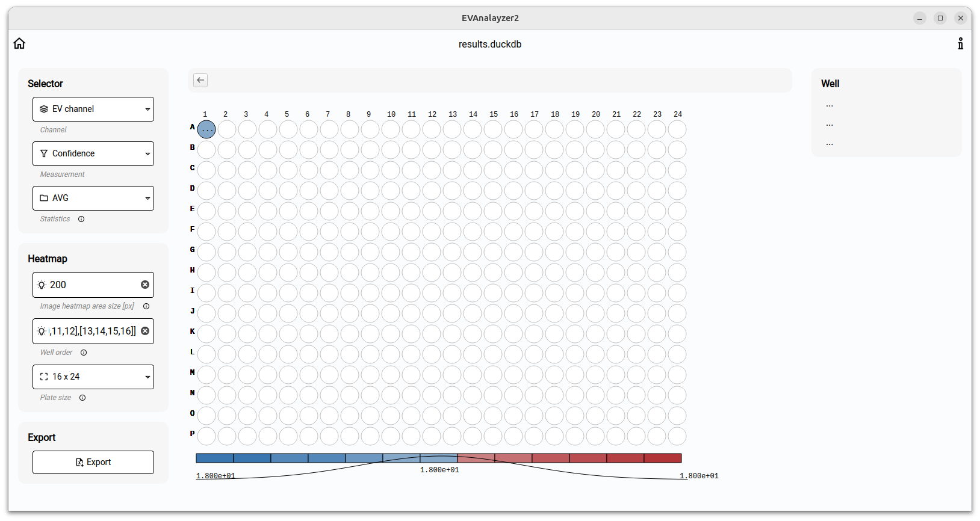Click the layers icon in EV channel dropdown

click(x=44, y=109)
